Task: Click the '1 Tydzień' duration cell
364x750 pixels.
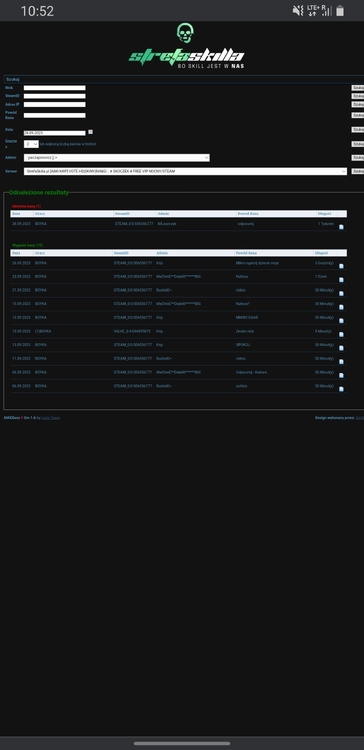Action: 326,224
